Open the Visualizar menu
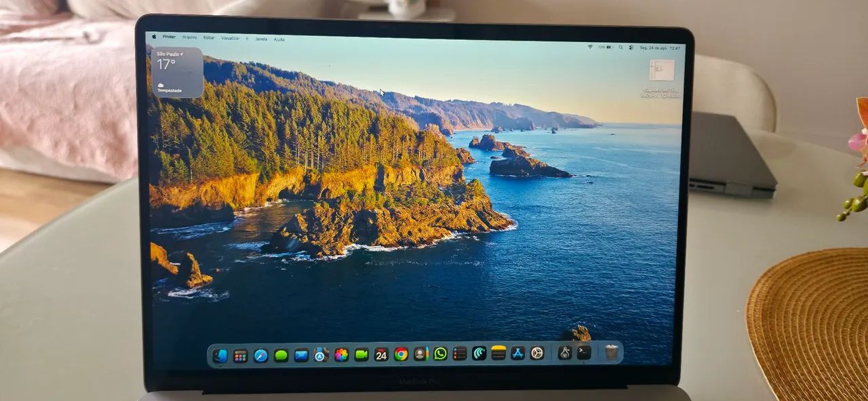 tap(231, 38)
